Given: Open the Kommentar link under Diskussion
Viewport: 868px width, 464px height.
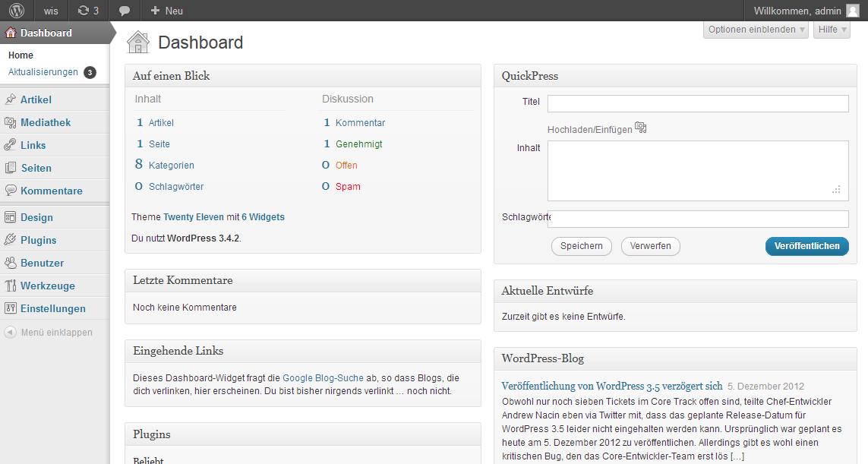Looking at the screenshot, I should [x=361, y=123].
